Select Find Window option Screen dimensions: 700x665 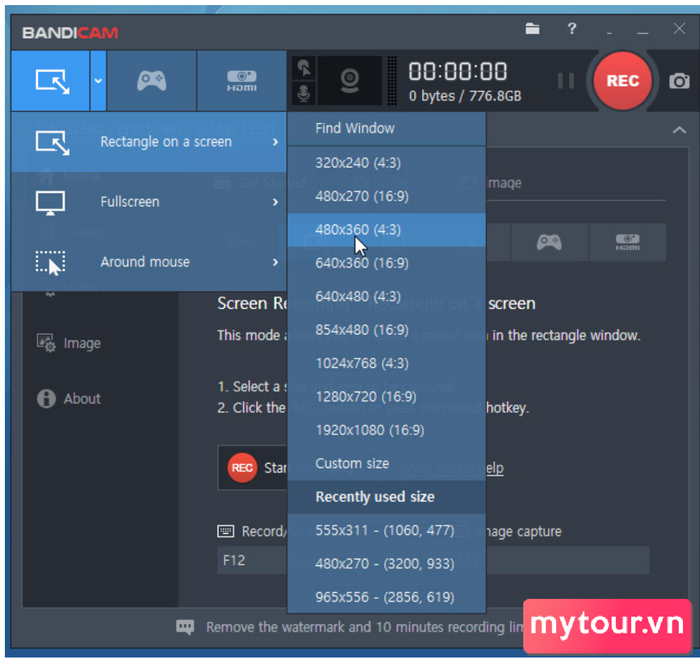point(387,129)
